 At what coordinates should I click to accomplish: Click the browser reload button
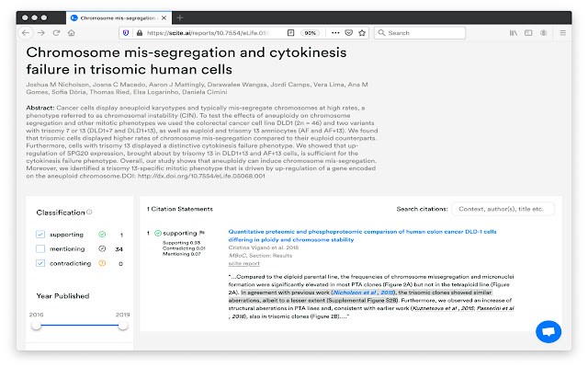pyautogui.click(x=57, y=32)
